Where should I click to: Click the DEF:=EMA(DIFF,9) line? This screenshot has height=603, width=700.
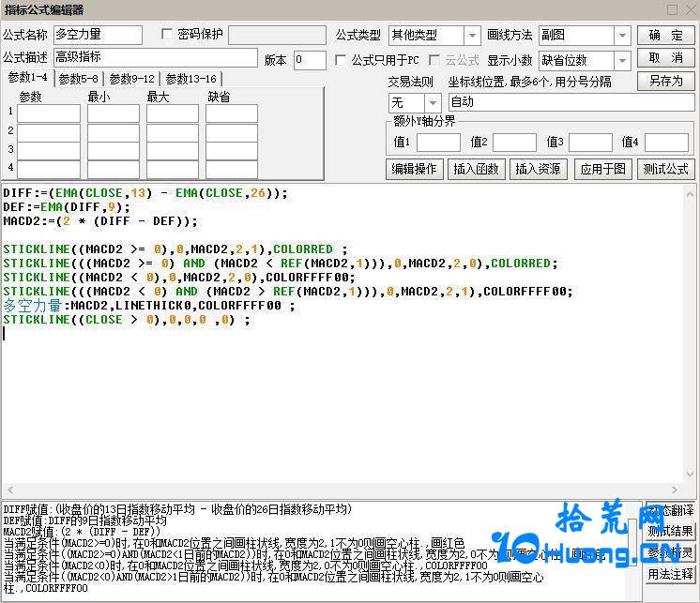click(67, 207)
